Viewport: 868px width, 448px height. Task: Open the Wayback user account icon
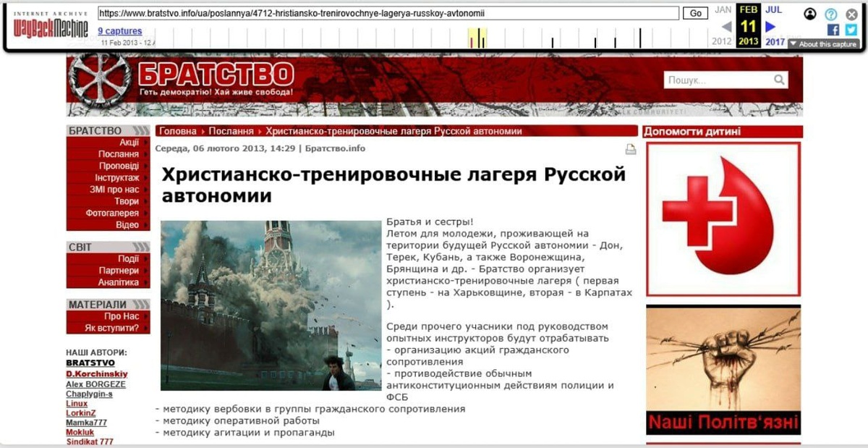pos(810,14)
